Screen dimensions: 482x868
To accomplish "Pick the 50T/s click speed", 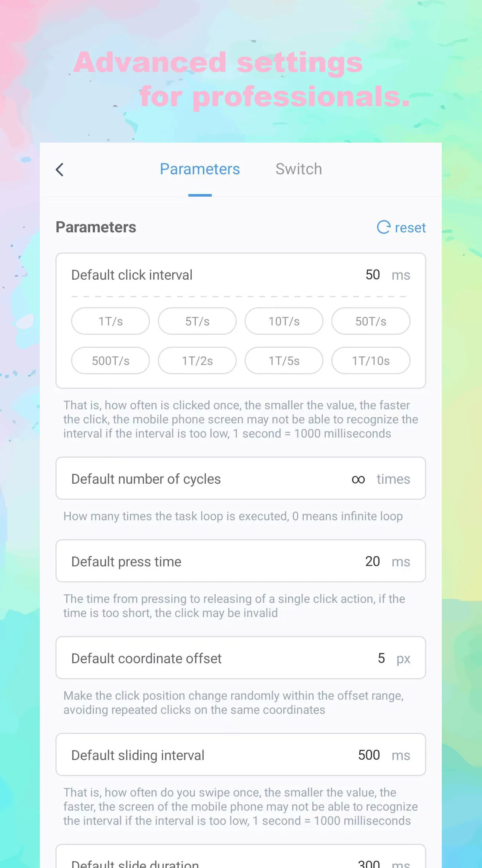I will click(x=371, y=321).
